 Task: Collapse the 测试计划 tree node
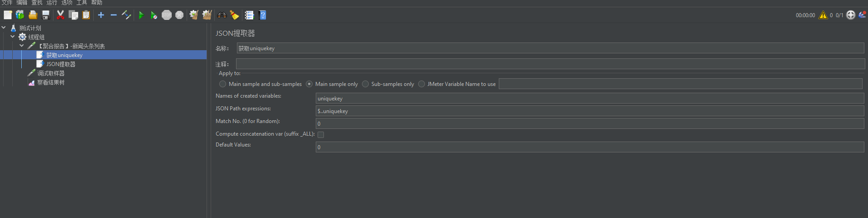pos(4,28)
